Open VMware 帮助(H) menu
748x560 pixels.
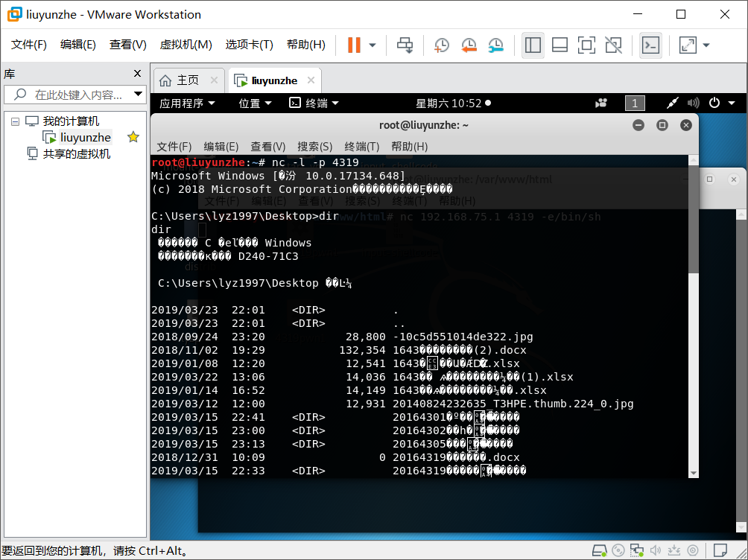coord(305,45)
